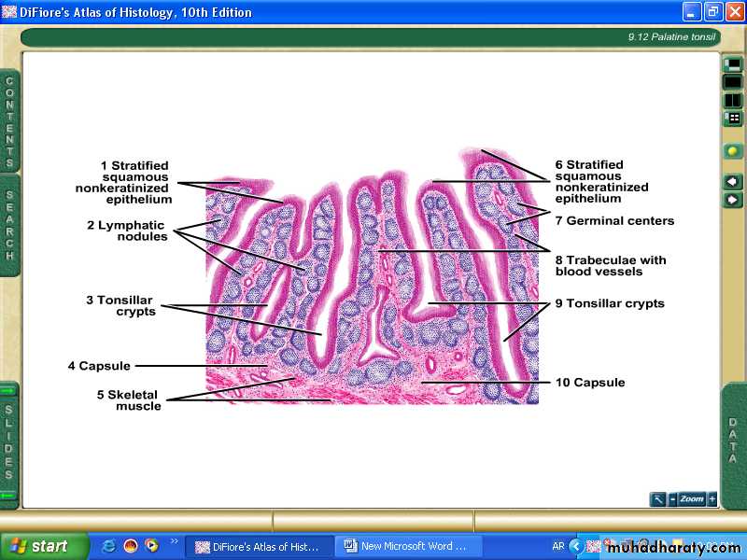Launch Internet Explorer from quick launch
The height and width of the screenshot is (560, 747).
pyautogui.click(x=109, y=546)
